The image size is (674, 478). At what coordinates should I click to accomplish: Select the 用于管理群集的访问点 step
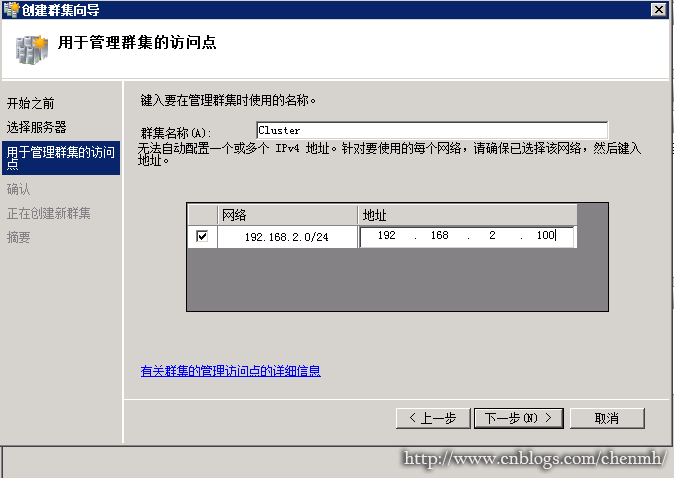click(x=61, y=158)
